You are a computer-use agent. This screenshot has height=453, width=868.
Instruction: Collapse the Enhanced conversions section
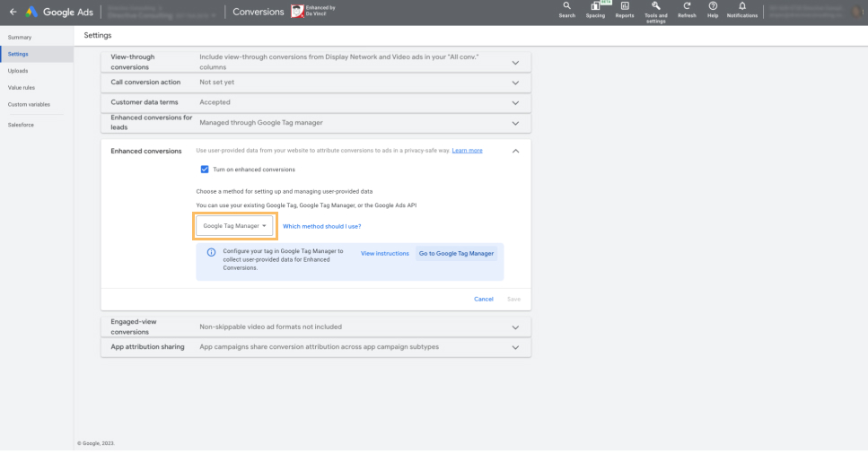point(515,151)
